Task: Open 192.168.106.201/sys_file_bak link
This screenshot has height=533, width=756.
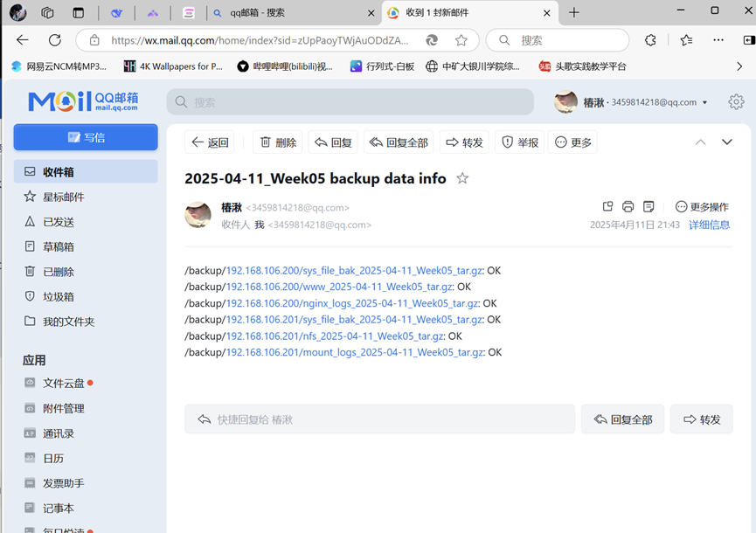Action: click(x=354, y=320)
